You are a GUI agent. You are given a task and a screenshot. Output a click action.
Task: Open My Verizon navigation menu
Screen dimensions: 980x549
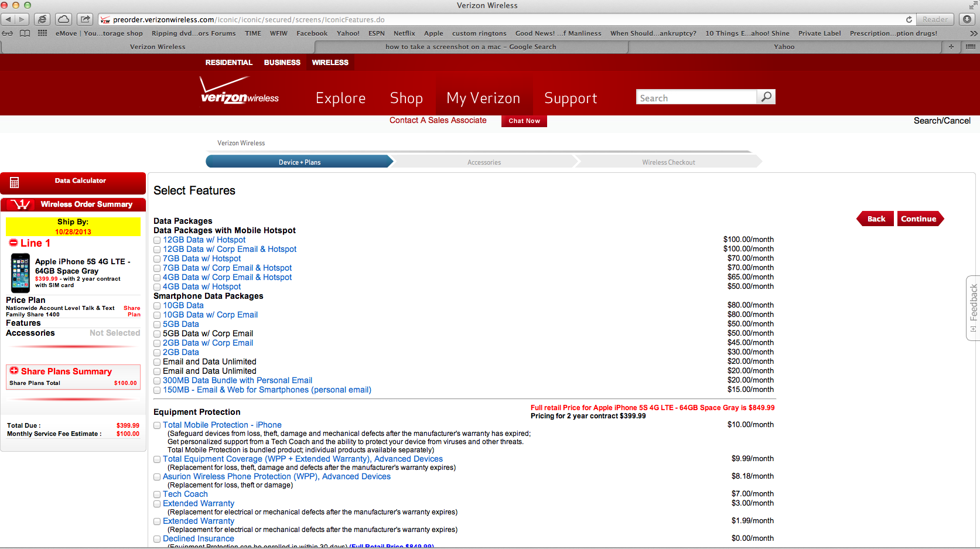coord(483,98)
